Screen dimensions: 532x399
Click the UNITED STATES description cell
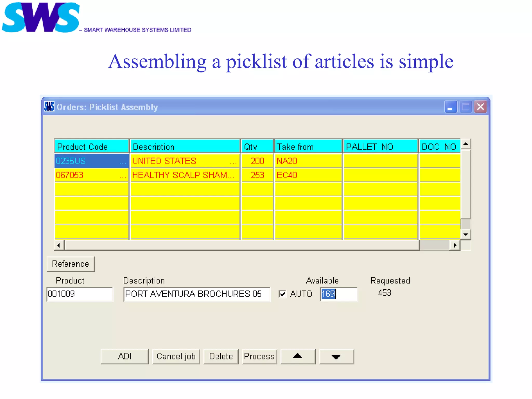pyautogui.click(x=185, y=161)
